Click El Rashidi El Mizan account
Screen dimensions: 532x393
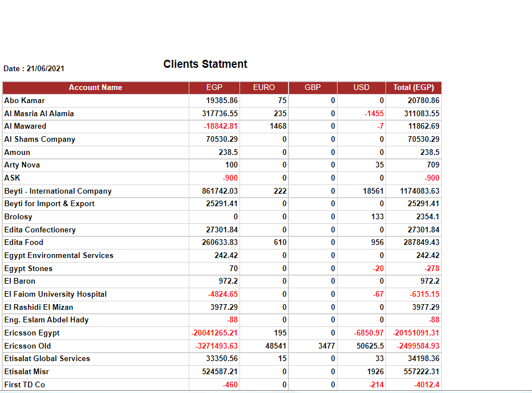click(x=39, y=308)
